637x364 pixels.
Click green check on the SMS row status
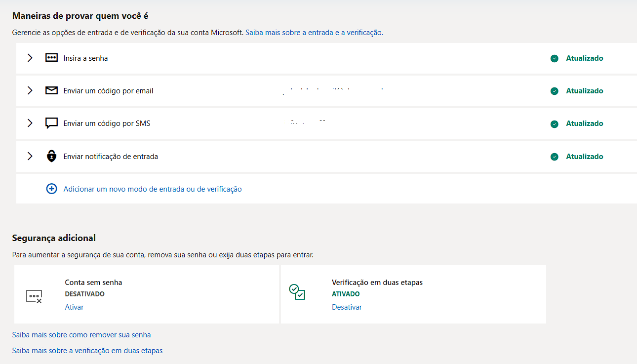(555, 123)
